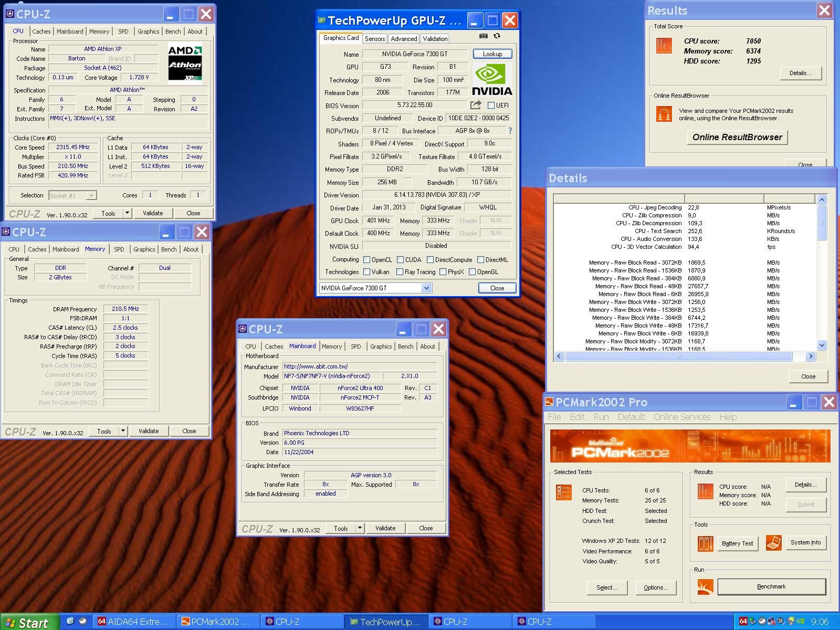Click the Run benchmark orange icon
The width and height of the screenshot is (840, 630).
coord(705,587)
